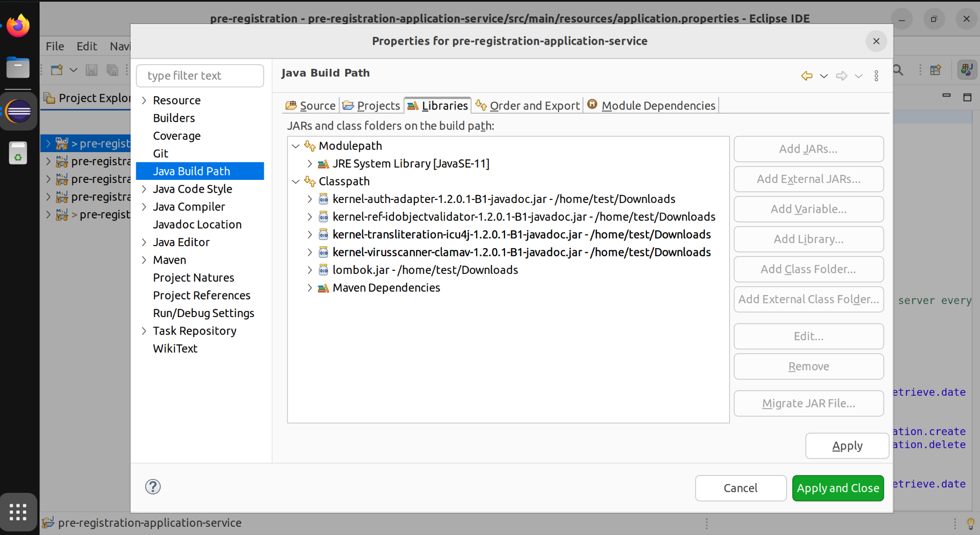The image size is (980, 535).
Task: Open the Trash from the dock
Action: 18,153
